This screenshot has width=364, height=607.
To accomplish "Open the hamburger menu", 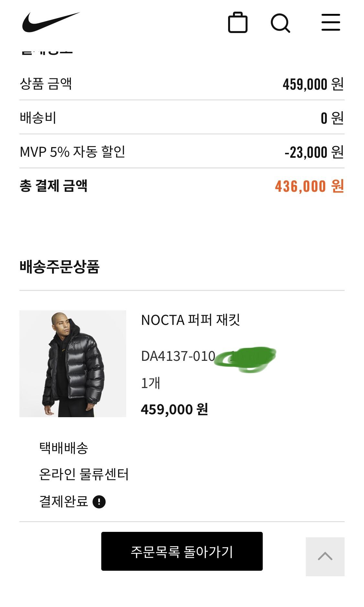I will (x=331, y=22).
